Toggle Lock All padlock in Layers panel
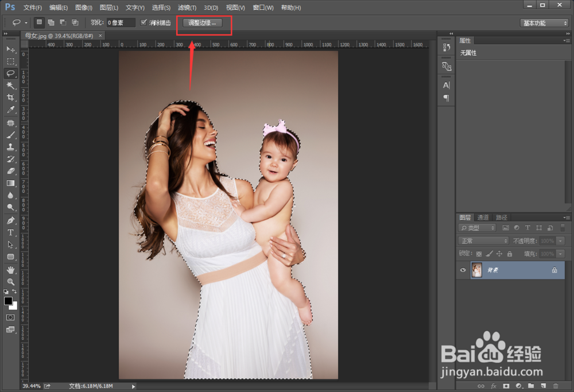The image size is (574, 392). pos(510,254)
